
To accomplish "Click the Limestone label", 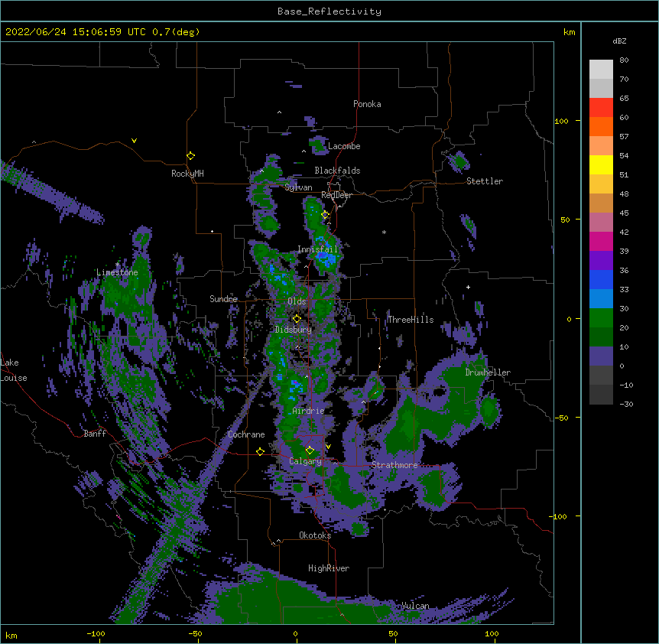I will [117, 272].
